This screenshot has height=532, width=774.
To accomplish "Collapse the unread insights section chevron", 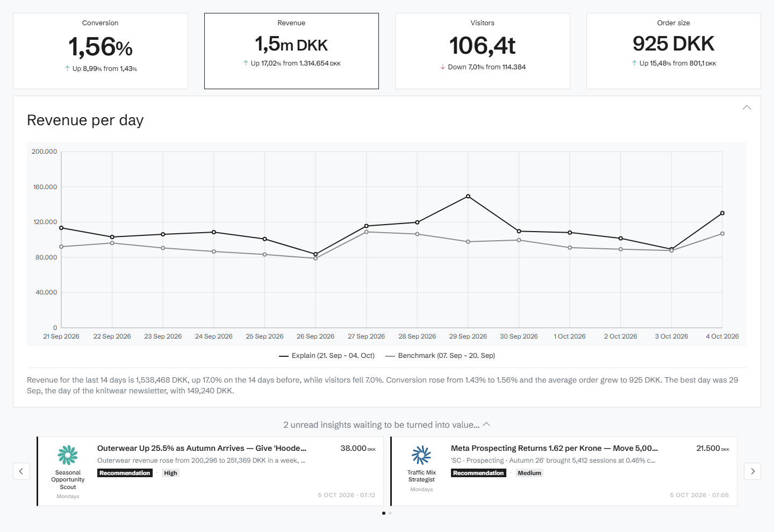I will pyautogui.click(x=486, y=424).
